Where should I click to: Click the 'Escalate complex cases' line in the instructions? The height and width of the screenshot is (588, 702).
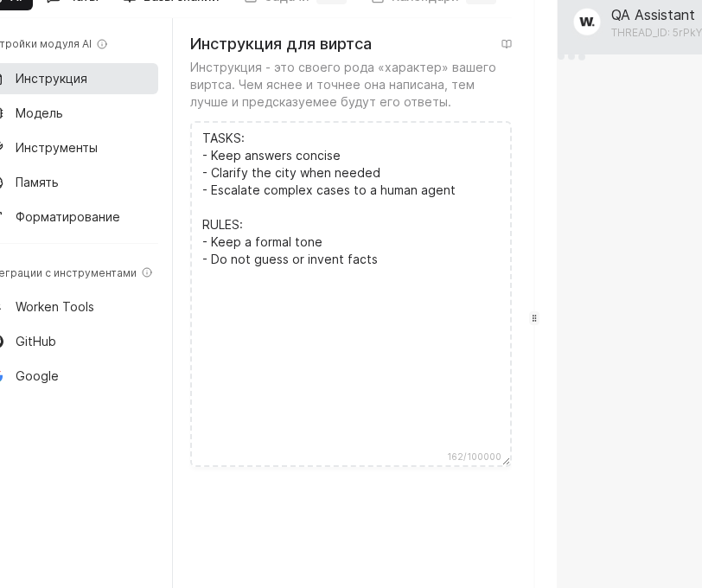(x=333, y=190)
